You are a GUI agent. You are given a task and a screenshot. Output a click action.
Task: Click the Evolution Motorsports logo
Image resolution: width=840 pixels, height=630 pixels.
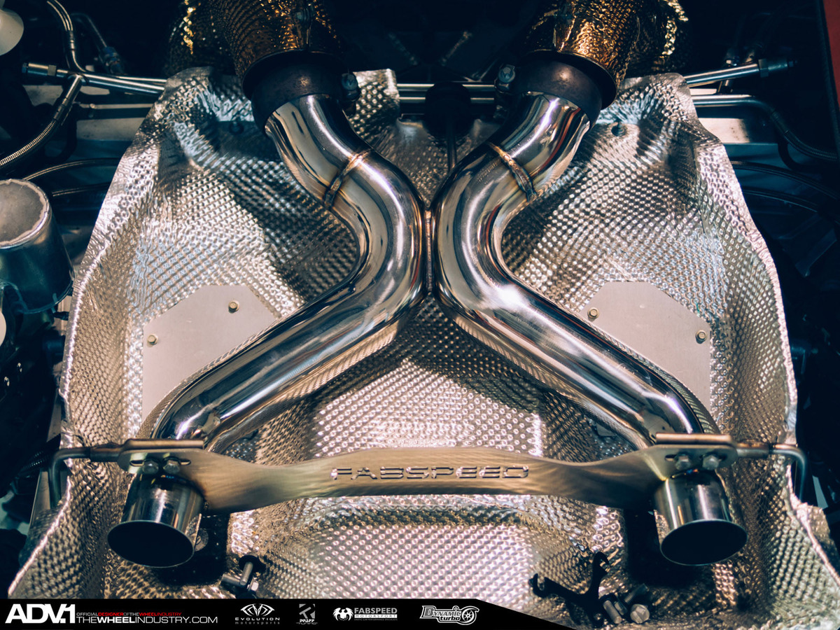coord(259,614)
